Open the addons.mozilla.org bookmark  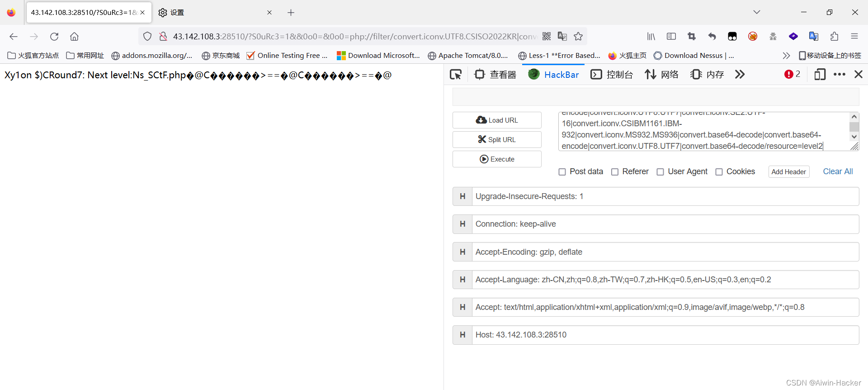152,56
